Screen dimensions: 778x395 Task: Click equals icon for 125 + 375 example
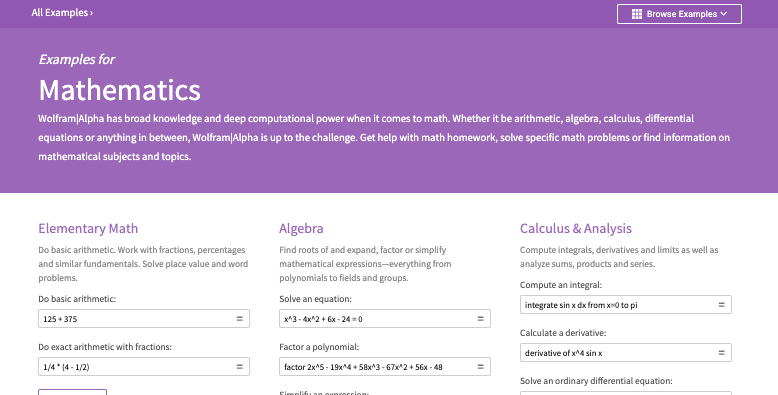pos(240,319)
